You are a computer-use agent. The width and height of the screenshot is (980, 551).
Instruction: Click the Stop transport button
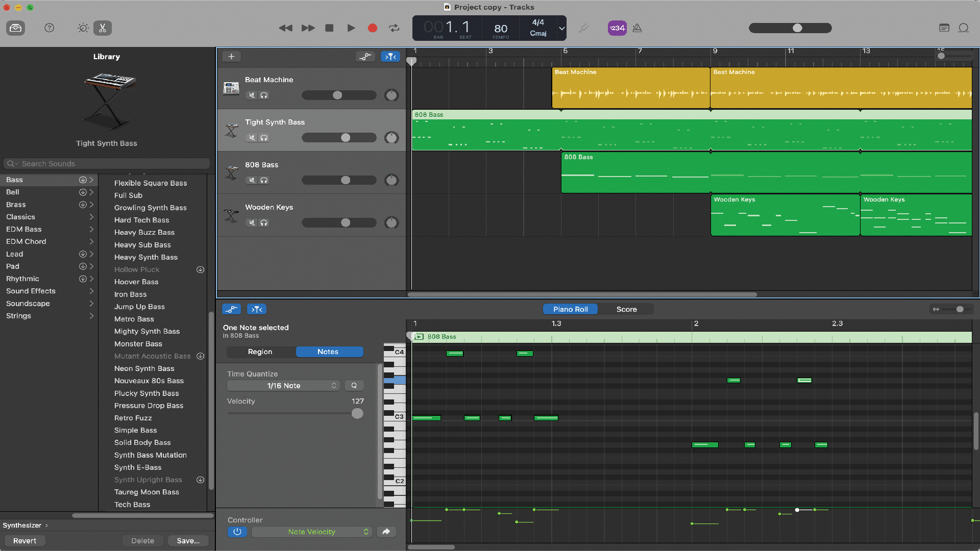[x=329, y=28]
